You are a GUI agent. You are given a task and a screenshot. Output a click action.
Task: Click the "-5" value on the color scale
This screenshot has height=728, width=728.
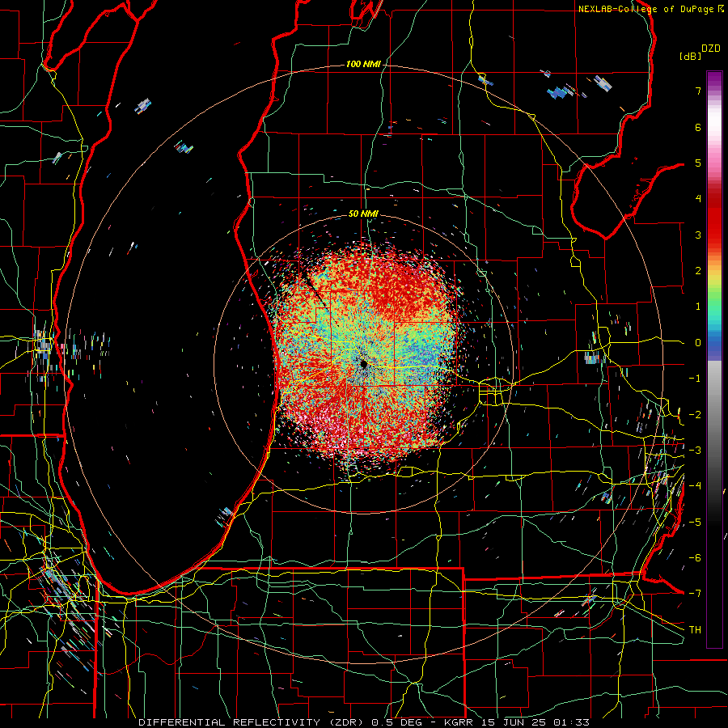pyautogui.click(x=695, y=522)
